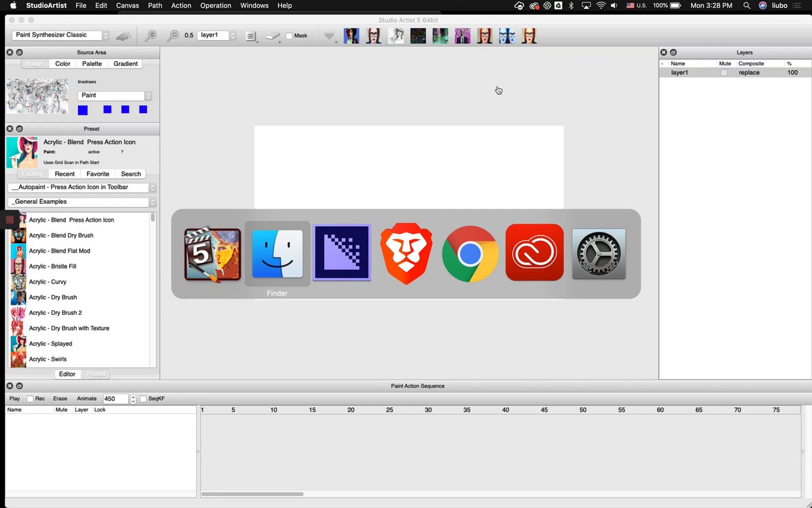Click frame 30 marker in the timeline ruler
Image resolution: width=812 pixels, height=508 pixels.
[x=428, y=410]
